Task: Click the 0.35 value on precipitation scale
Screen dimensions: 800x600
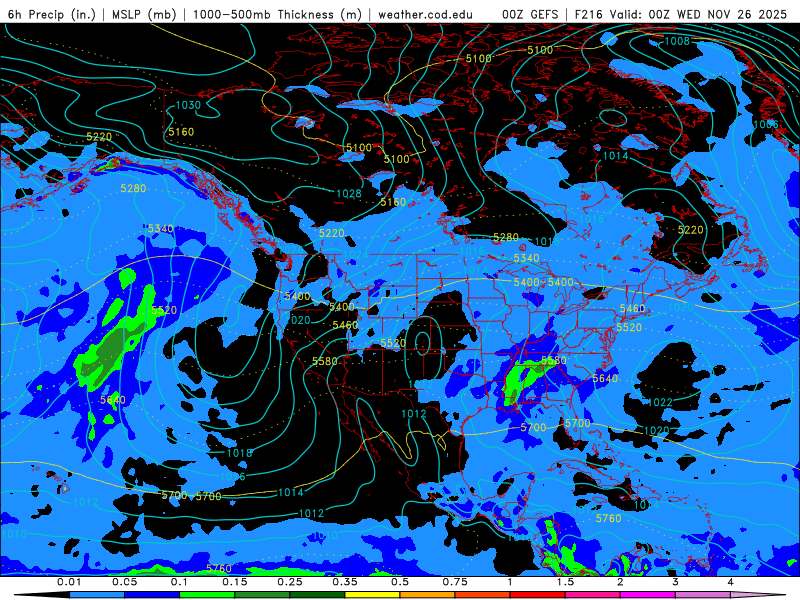Action: point(345,582)
